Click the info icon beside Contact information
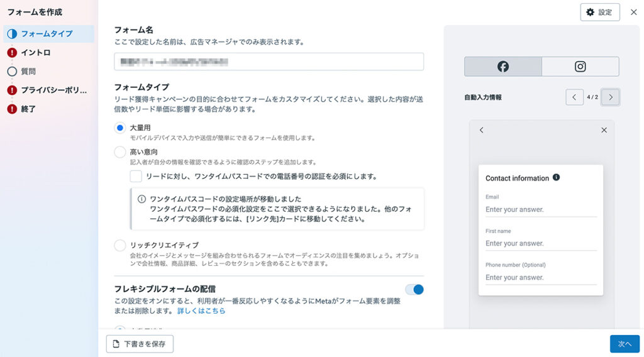This screenshot has height=357, width=644. (x=556, y=178)
